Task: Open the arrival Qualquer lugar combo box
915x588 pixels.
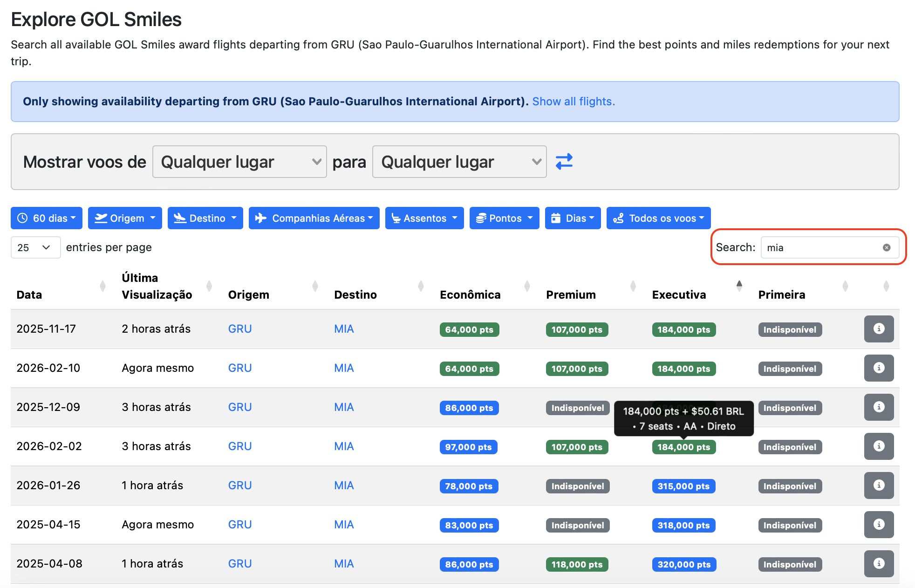Action: point(459,162)
